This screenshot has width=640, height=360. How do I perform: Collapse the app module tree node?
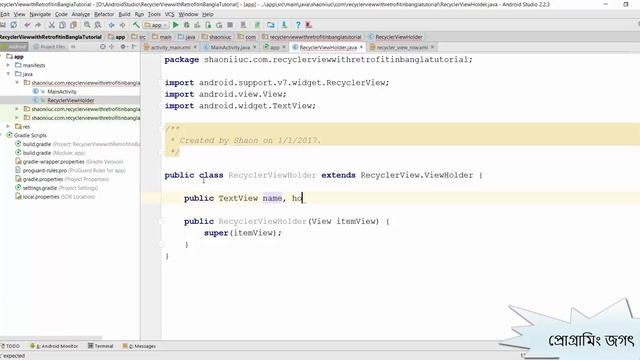[x=2, y=56]
